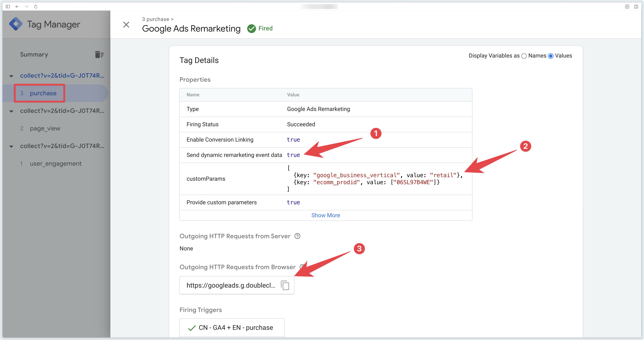Viewport: 644px width, 340px height.
Task: Open the Summary view
Action: [34, 54]
